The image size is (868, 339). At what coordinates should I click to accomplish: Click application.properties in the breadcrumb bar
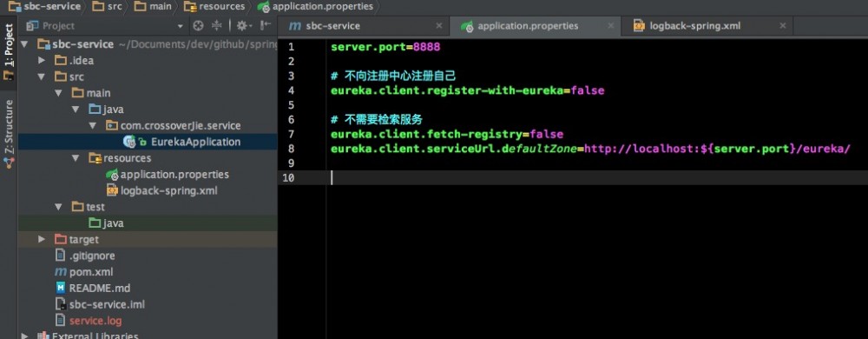pyautogui.click(x=316, y=7)
